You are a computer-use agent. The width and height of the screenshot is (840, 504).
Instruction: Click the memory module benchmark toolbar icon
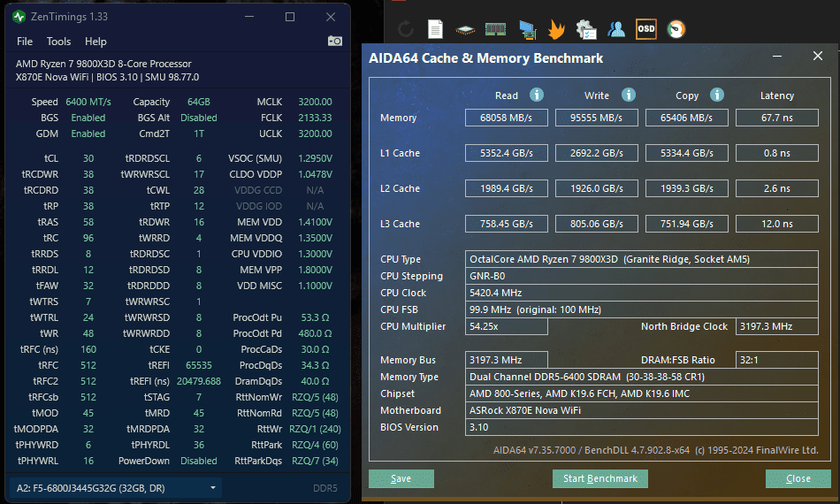pos(495,29)
